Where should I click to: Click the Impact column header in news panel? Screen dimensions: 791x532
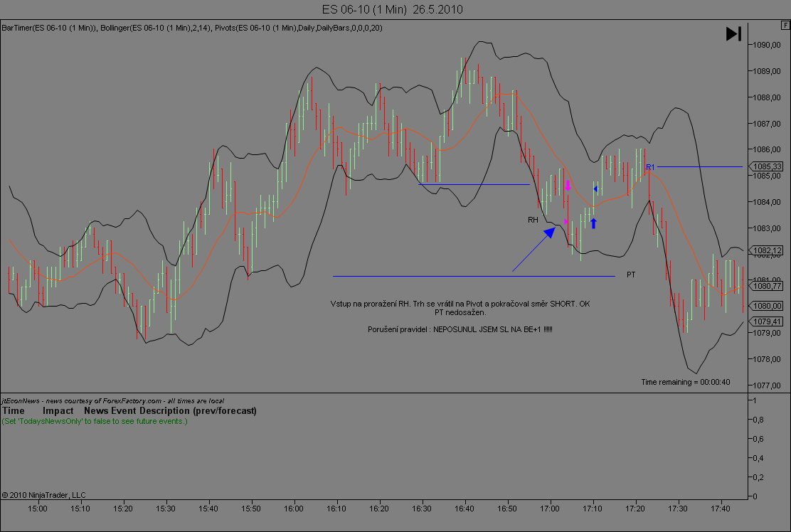tap(58, 410)
